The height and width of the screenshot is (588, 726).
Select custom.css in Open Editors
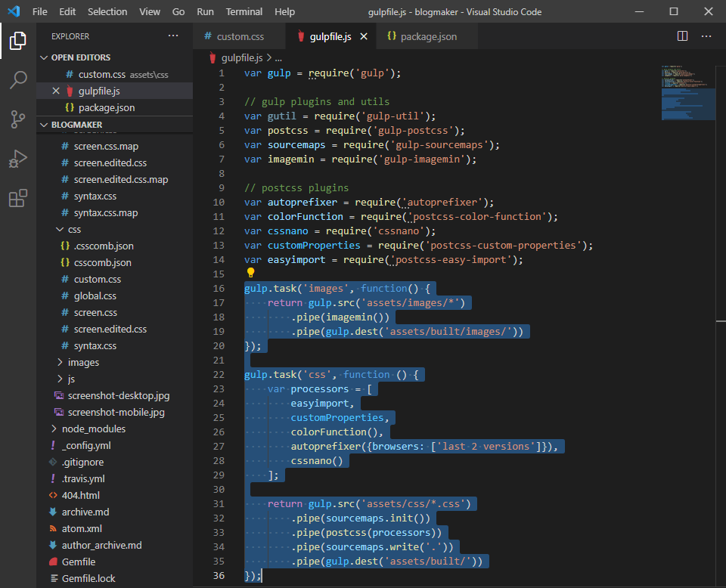click(x=114, y=74)
